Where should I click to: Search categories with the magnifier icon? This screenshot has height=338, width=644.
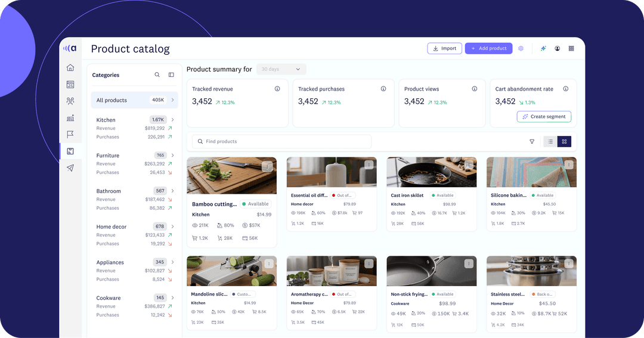157,75
